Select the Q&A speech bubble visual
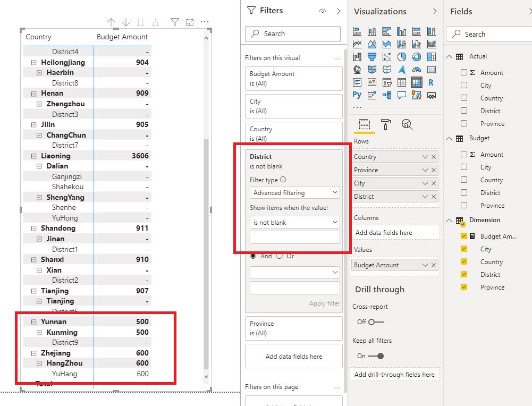Screen dimensions: 532x406 pyautogui.click(x=402, y=95)
